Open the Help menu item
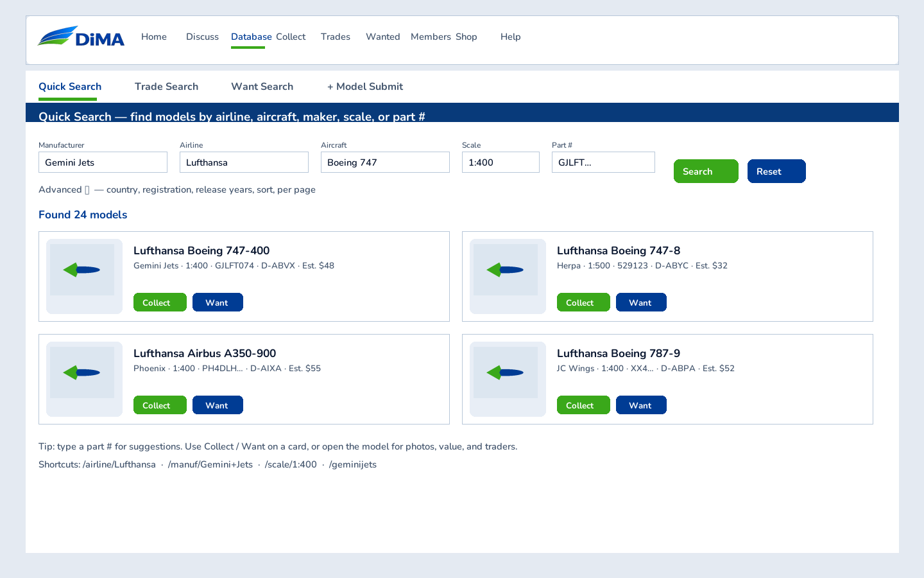Screen dimensions: 924x578 pos(511,37)
